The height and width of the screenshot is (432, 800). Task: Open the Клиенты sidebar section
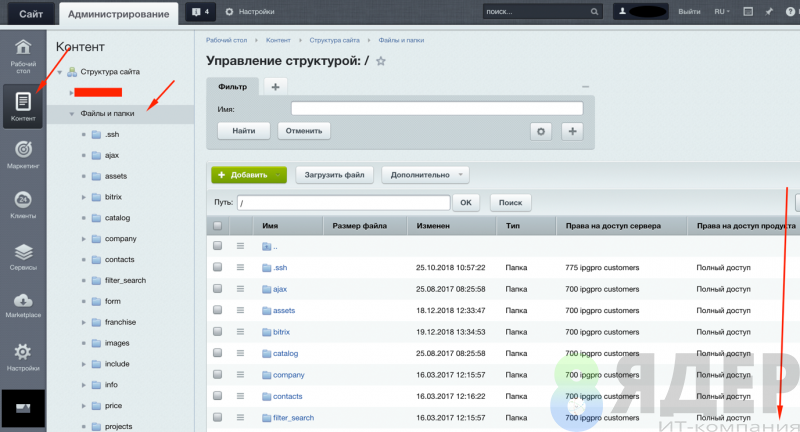23,205
